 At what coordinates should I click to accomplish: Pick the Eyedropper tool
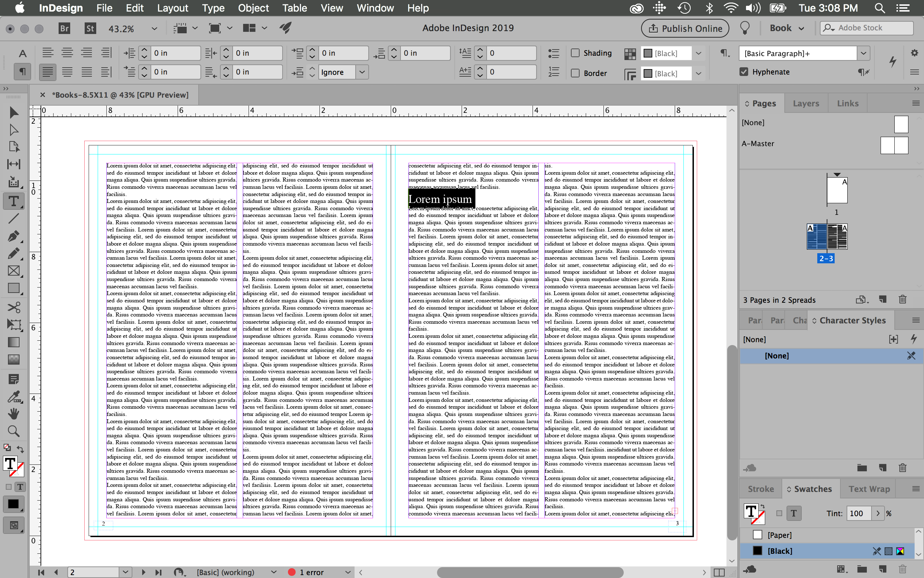click(13, 397)
